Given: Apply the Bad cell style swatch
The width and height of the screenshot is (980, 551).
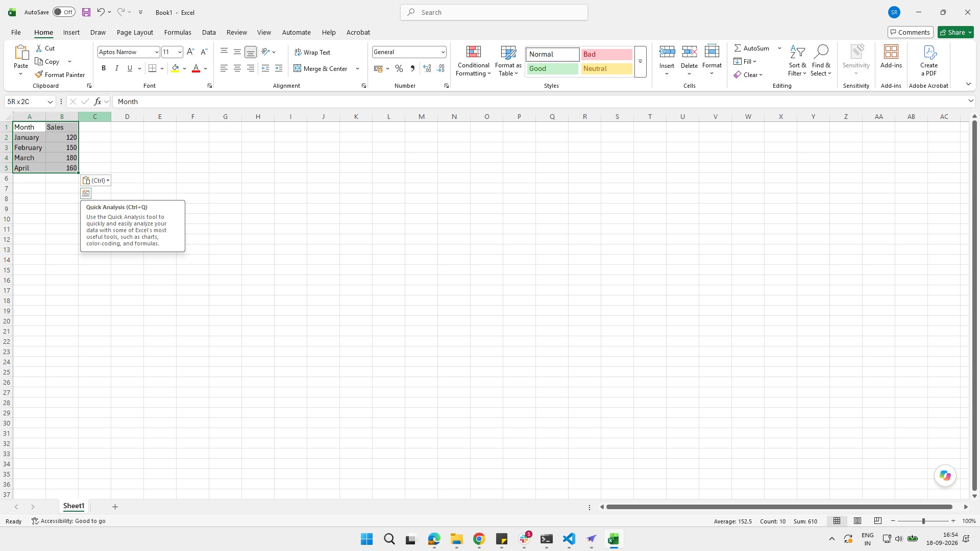Looking at the screenshot, I should (x=606, y=54).
